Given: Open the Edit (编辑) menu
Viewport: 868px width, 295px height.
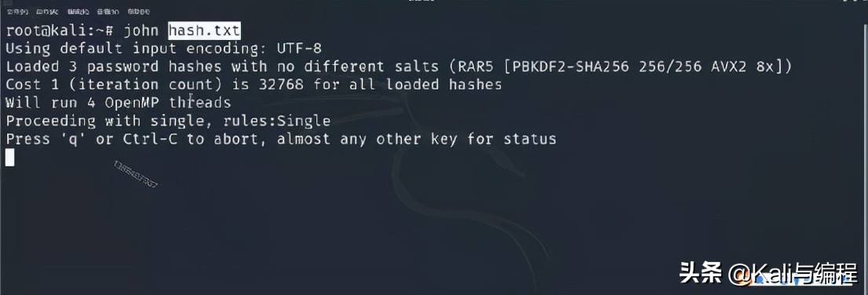Looking at the screenshot, I should [x=78, y=12].
